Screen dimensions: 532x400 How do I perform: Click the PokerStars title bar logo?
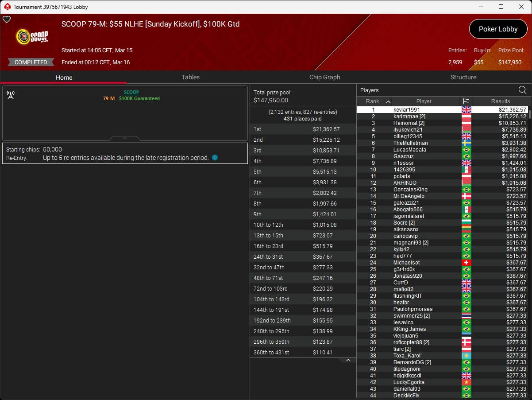tap(7, 7)
